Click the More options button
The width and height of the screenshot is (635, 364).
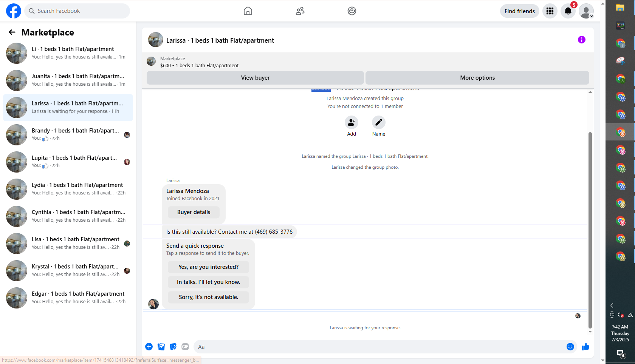tap(477, 78)
